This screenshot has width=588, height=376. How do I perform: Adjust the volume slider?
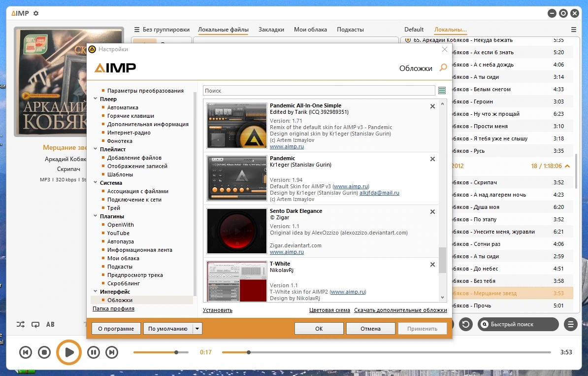[x=161, y=352]
